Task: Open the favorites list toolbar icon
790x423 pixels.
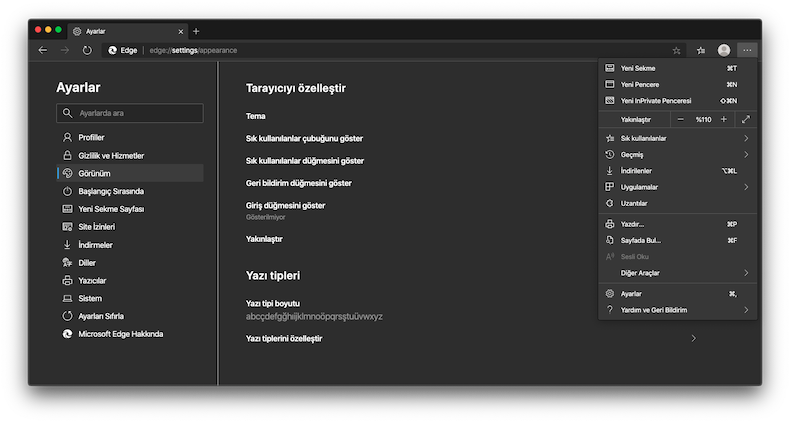Action: [701, 50]
